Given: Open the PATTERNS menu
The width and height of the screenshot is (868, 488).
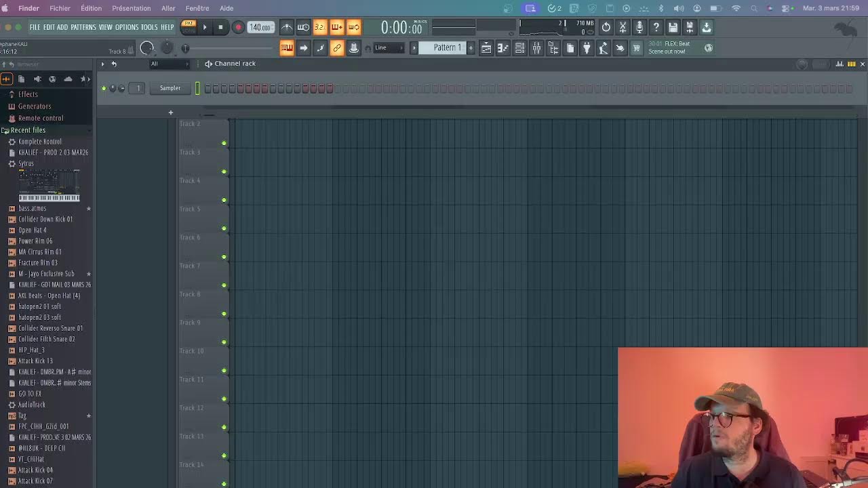Looking at the screenshot, I should pos(83,27).
